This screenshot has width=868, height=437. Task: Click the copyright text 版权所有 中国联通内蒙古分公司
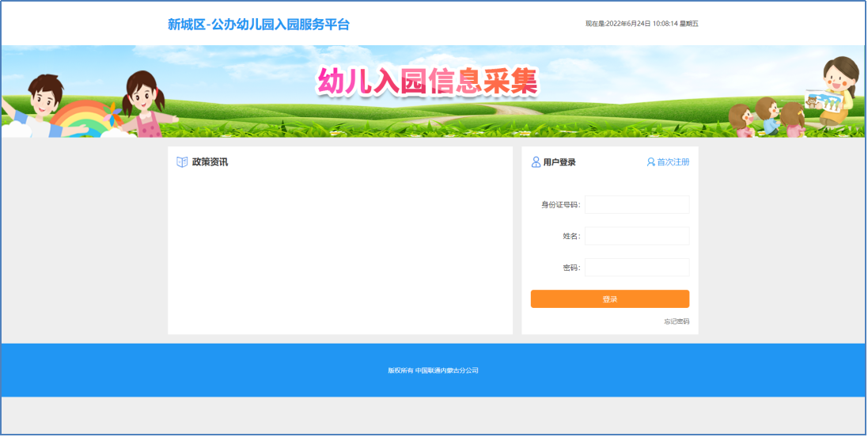coord(433,370)
